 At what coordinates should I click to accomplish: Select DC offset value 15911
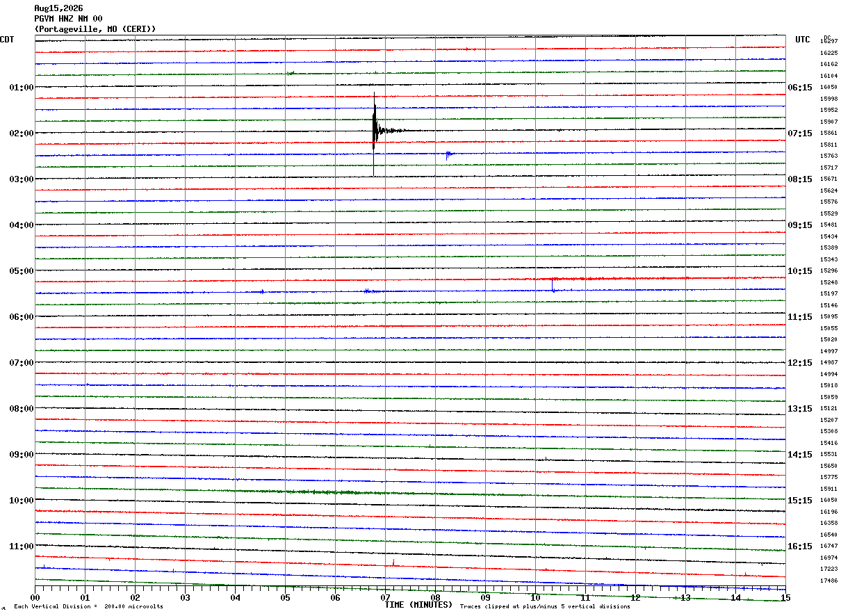[x=828, y=489]
